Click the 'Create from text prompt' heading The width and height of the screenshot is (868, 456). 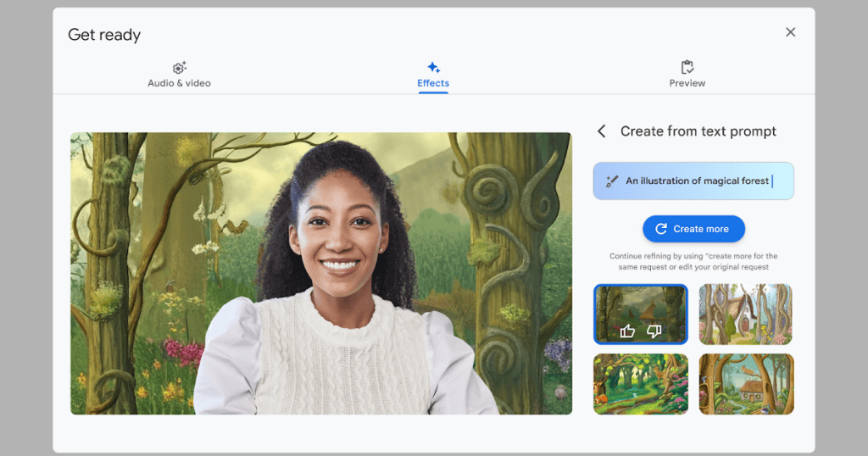698,131
